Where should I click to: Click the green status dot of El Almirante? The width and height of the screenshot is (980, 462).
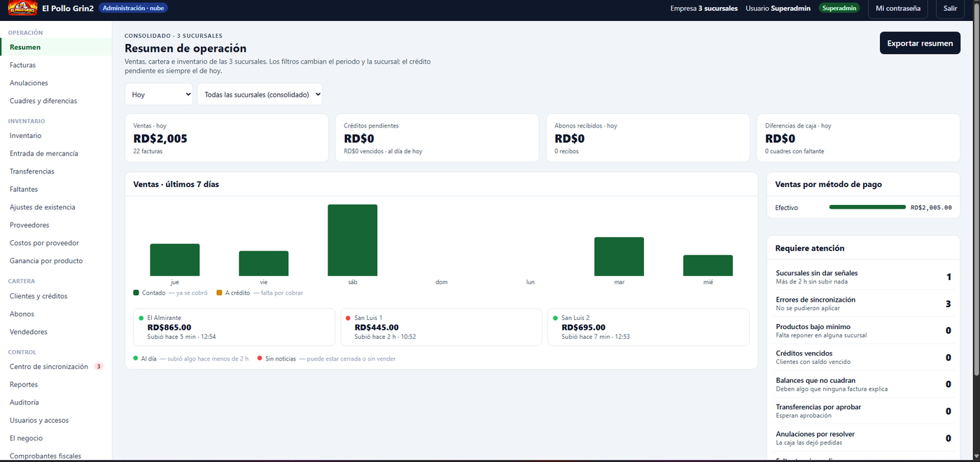(141, 318)
